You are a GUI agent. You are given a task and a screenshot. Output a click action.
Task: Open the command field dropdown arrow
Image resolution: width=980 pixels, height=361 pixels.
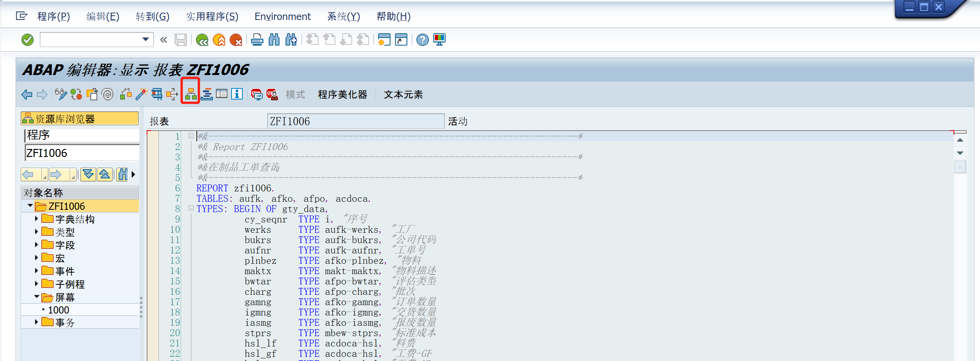(145, 39)
